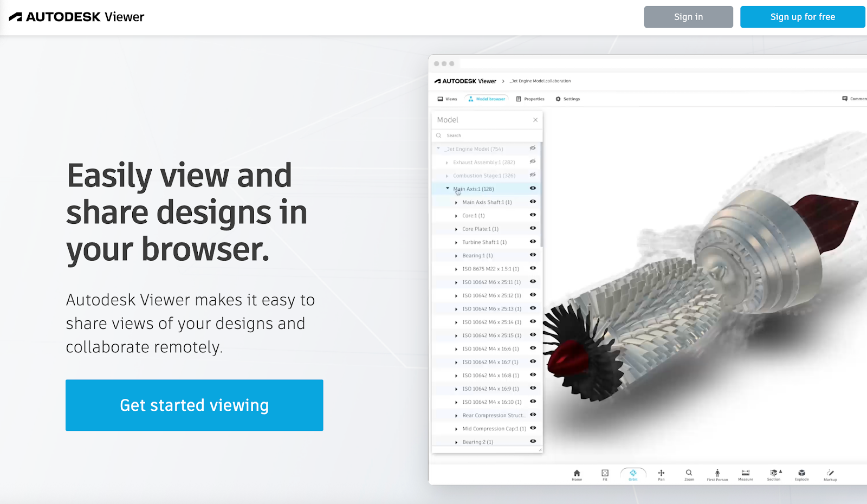Select the ISO 10642 M6 x 25:13 row
Image resolution: width=867 pixels, height=504 pixels.
tap(486, 308)
